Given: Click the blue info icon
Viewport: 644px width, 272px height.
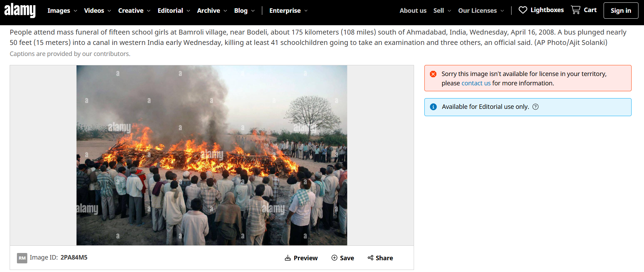Looking at the screenshot, I should click(433, 107).
